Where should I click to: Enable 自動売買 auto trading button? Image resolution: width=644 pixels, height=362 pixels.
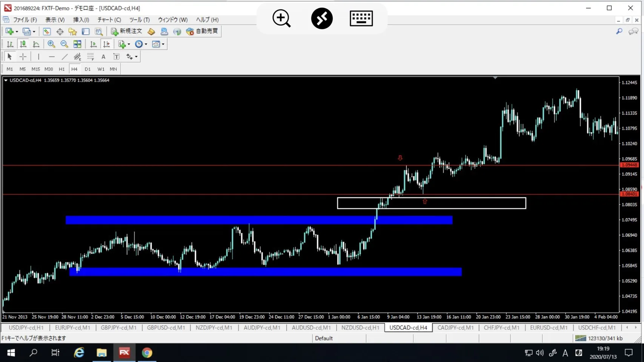click(203, 31)
